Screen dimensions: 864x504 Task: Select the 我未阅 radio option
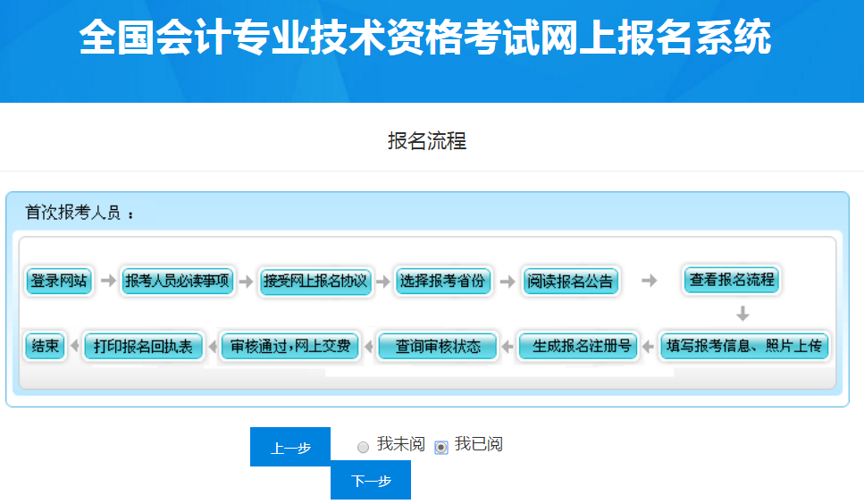363,447
